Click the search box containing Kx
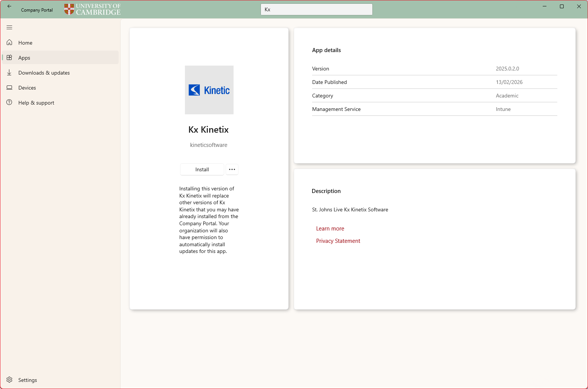 pyautogui.click(x=316, y=9)
